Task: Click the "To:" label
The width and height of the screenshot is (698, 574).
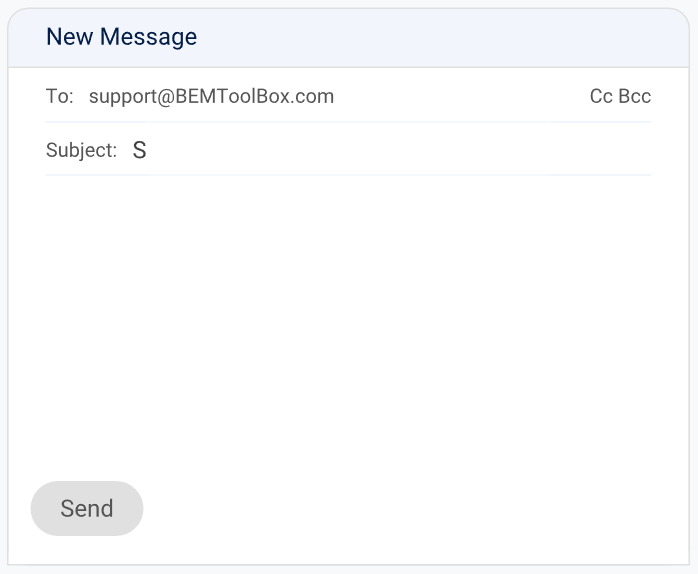Action: 60,97
